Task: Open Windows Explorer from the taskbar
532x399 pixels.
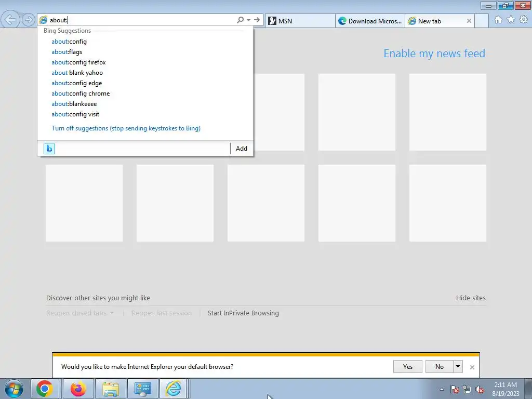Action: tap(111, 389)
